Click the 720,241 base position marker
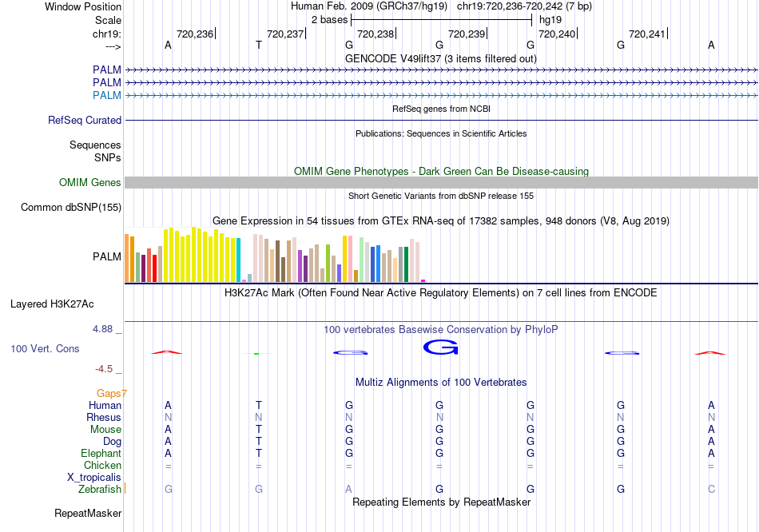This screenshot has width=759, height=532. click(x=647, y=34)
